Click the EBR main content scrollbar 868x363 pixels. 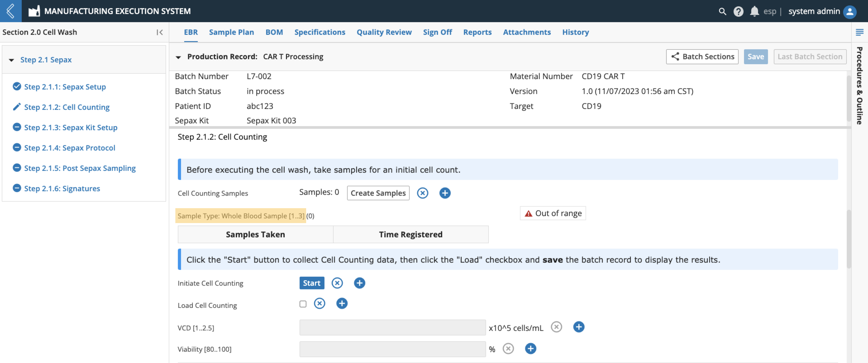tap(849, 239)
